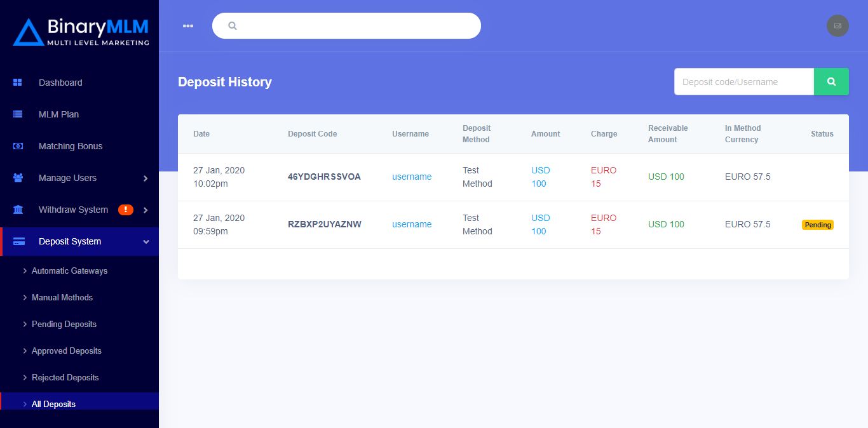The image size is (868, 428).
Task: Click USD 100 amount in RZBXP2UYAZNW row
Action: (x=541, y=225)
